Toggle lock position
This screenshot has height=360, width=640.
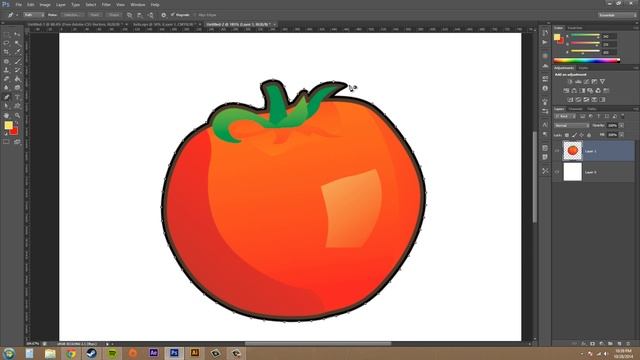[582, 135]
